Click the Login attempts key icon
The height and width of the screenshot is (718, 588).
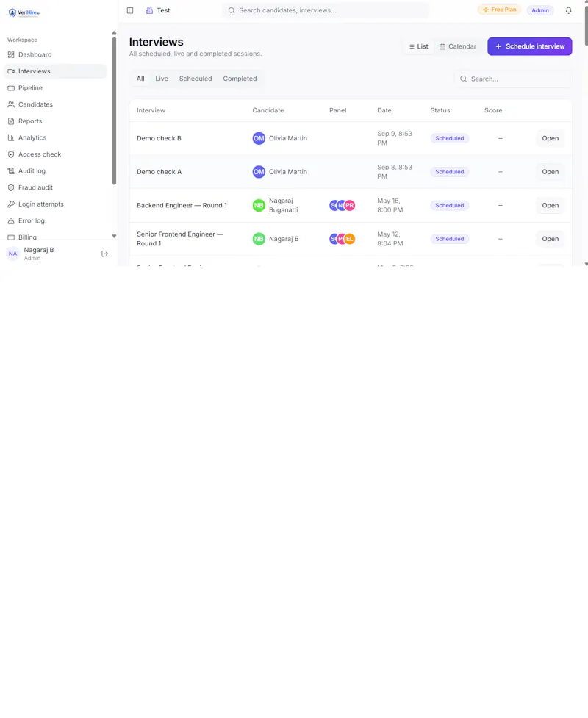click(11, 204)
